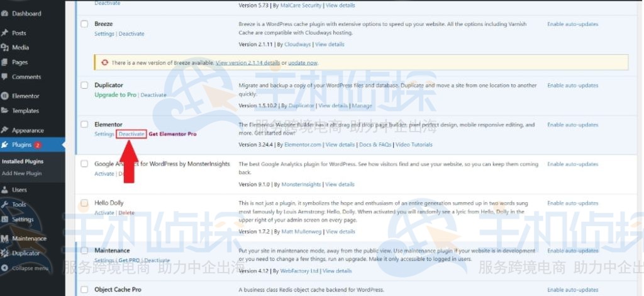Click the Comments bubble icon

click(4, 77)
